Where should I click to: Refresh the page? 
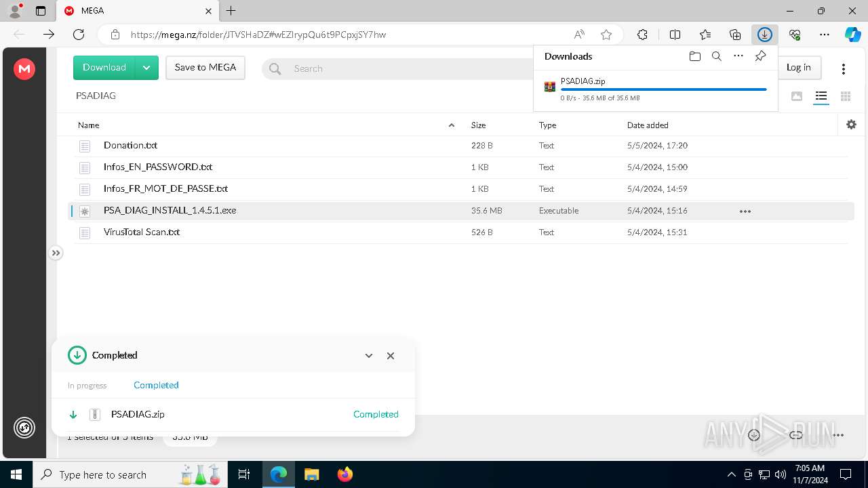coord(79,35)
